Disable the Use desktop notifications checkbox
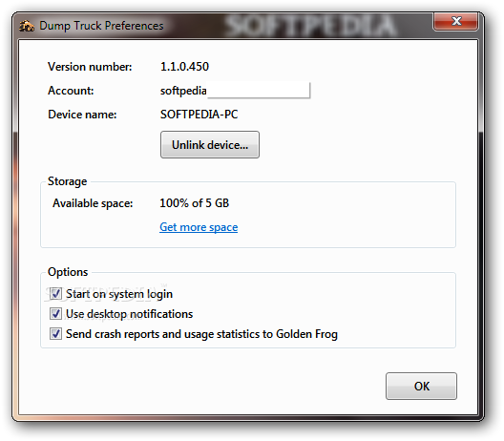Image resolution: width=504 pixels, height=441 pixels. pyautogui.click(x=55, y=314)
